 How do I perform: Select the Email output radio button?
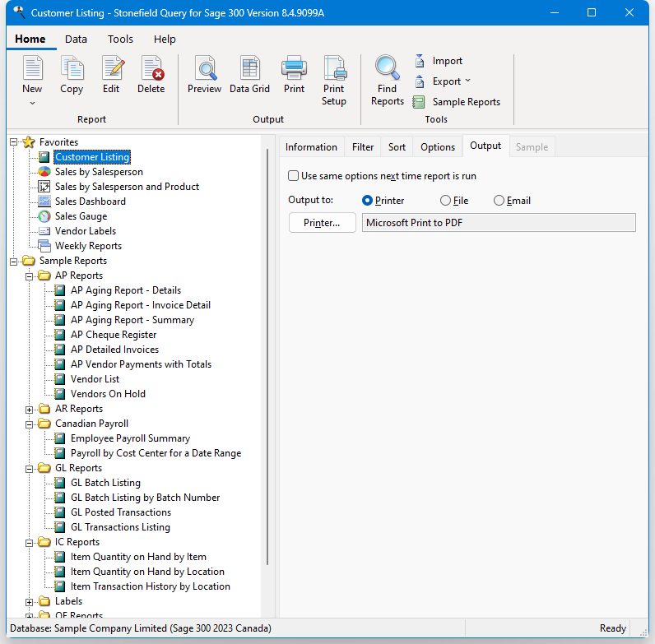[x=499, y=201]
